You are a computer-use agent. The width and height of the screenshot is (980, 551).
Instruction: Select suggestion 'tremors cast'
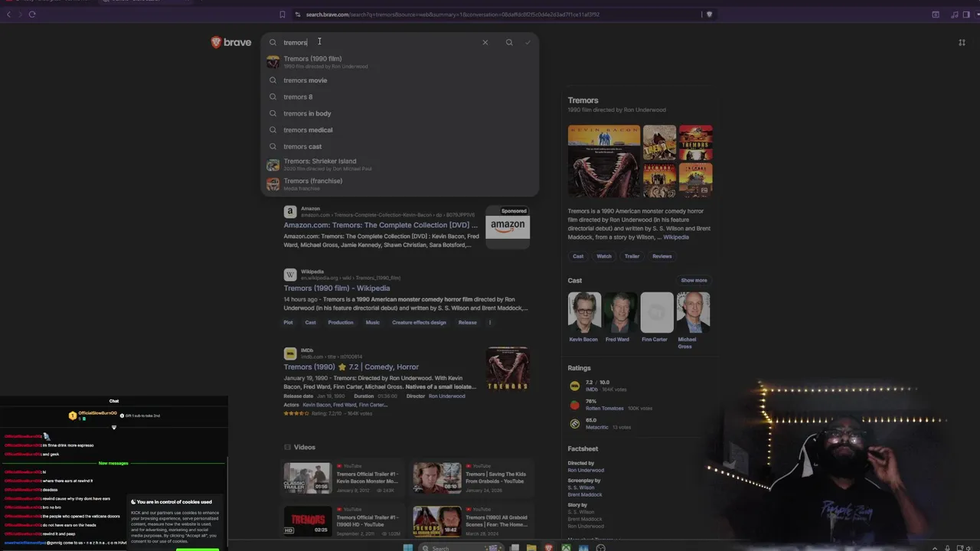pos(400,146)
